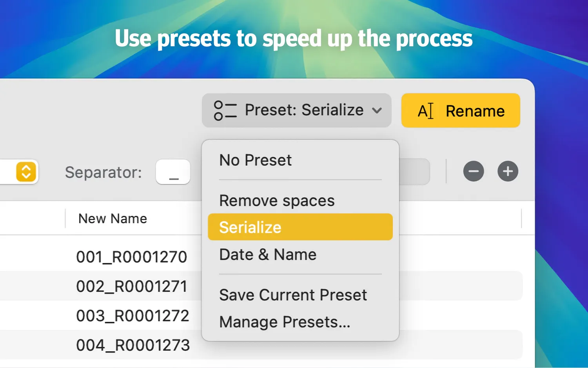
Task: Click the Separator input field
Action: pos(173,172)
